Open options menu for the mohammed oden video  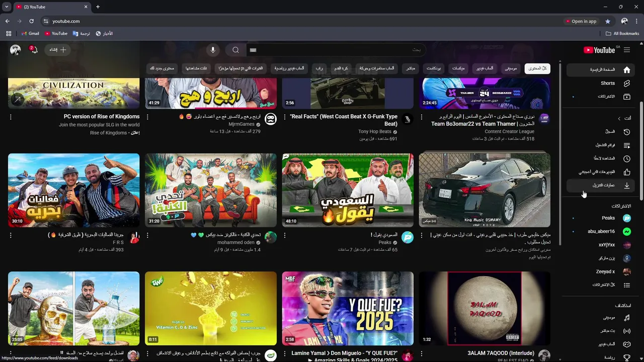point(147,235)
